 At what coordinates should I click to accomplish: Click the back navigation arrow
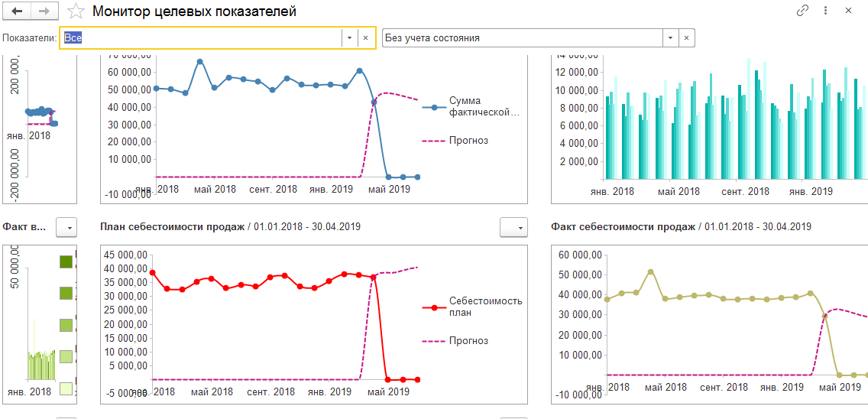tap(17, 11)
